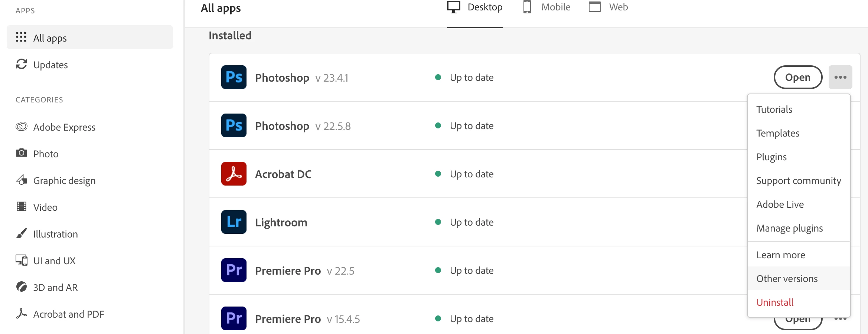Viewport: 868px width, 334px height.
Task: Select Support community menu entry
Action: point(799,181)
